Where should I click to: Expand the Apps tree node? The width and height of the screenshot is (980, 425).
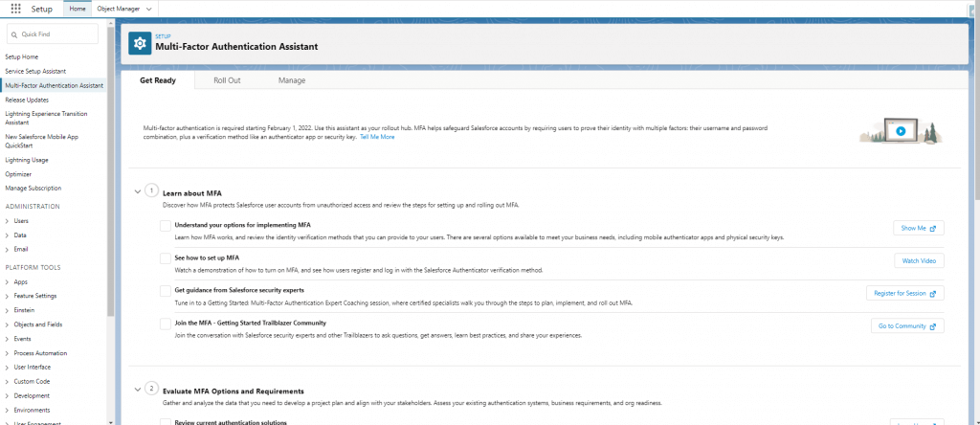click(7, 281)
